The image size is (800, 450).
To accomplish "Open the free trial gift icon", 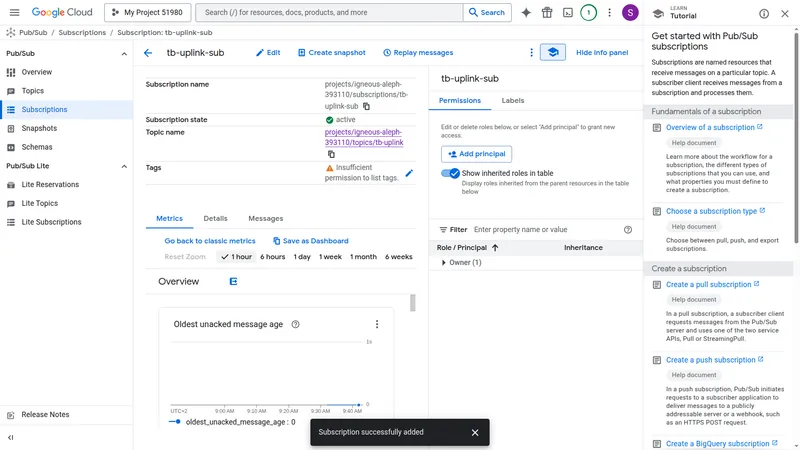I will 547,12.
